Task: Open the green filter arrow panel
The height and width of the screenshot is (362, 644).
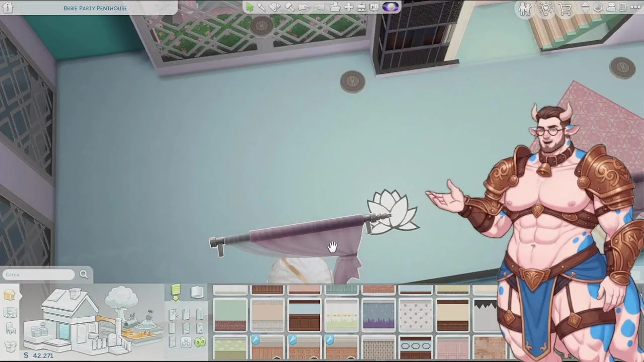Action: [176, 292]
